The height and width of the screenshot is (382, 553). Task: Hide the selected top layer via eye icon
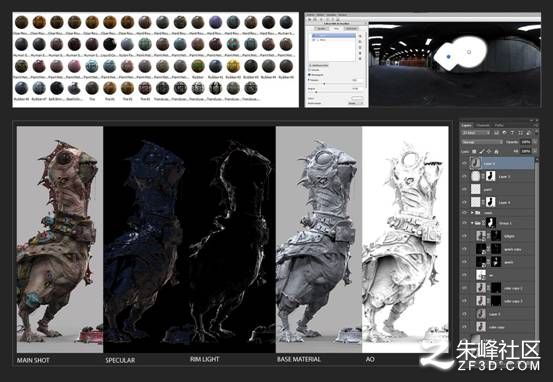click(x=464, y=164)
